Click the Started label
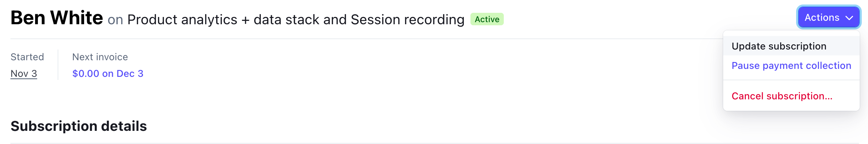868x144 pixels. point(27,57)
